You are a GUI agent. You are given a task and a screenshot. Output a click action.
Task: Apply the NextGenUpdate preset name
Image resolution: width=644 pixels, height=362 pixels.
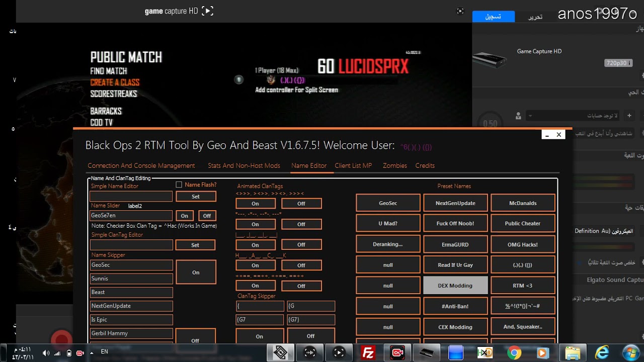(455, 203)
